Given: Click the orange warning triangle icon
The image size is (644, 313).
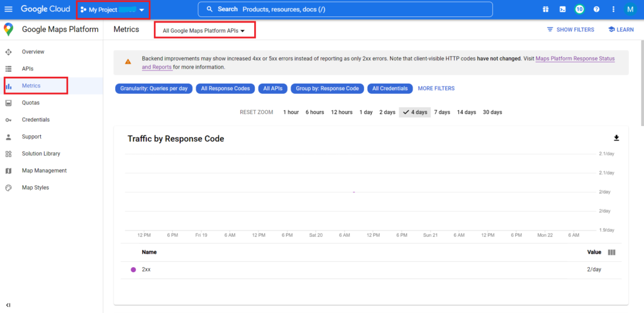Looking at the screenshot, I should coord(128,62).
